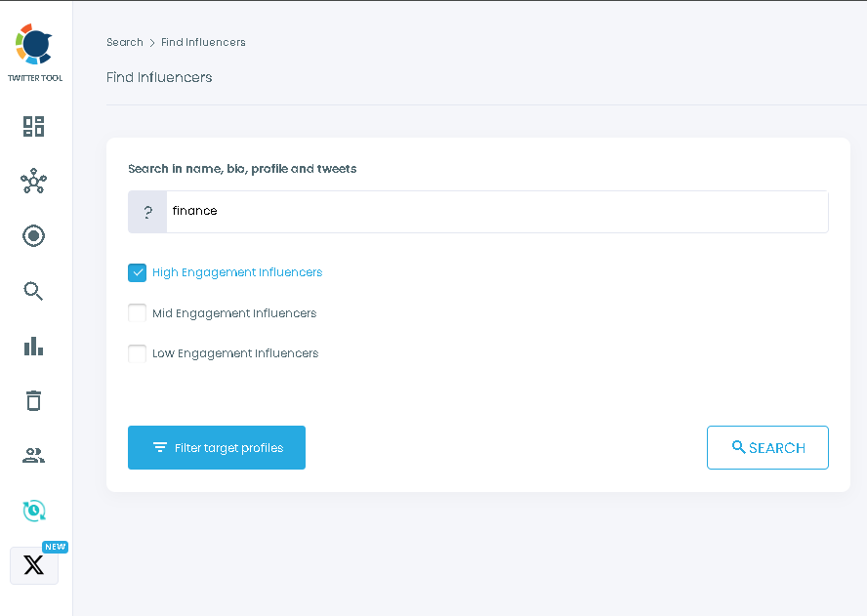Click the NEW badge above X icon
This screenshot has width=867, height=616.
[56, 547]
